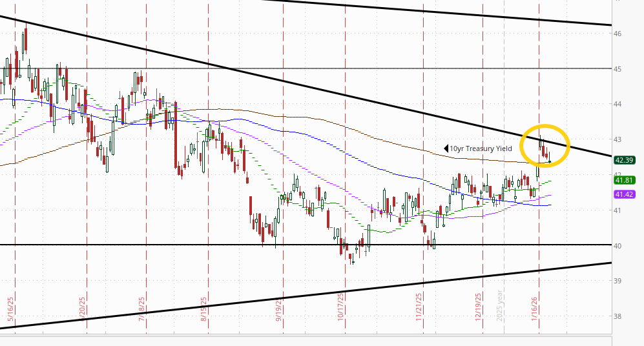
Task: Select the 1/16/26 date marker
Action: [x=534, y=309]
